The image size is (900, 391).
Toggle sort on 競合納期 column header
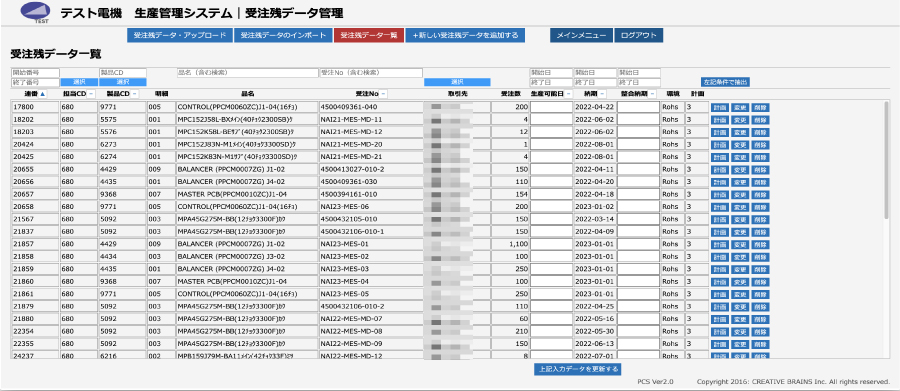click(x=653, y=94)
